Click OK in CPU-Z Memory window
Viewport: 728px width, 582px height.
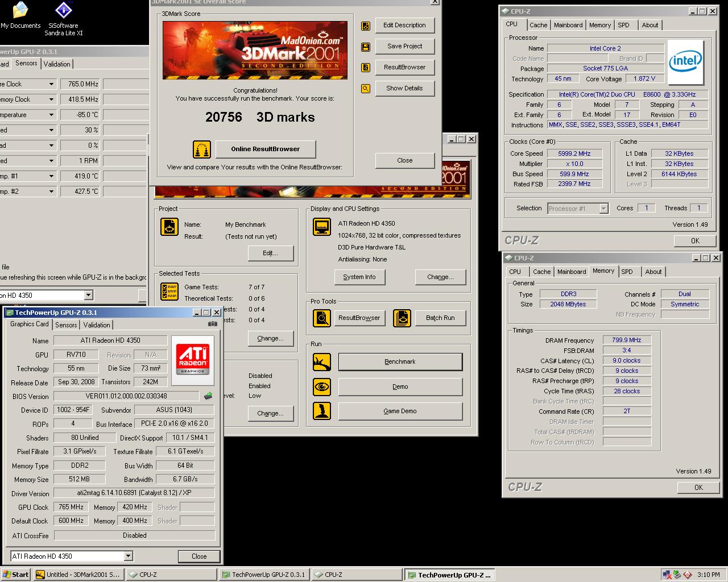pos(698,488)
